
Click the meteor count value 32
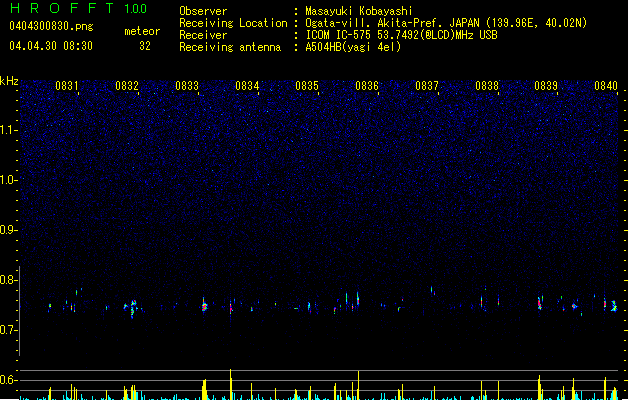pyautogui.click(x=145, y=46)
